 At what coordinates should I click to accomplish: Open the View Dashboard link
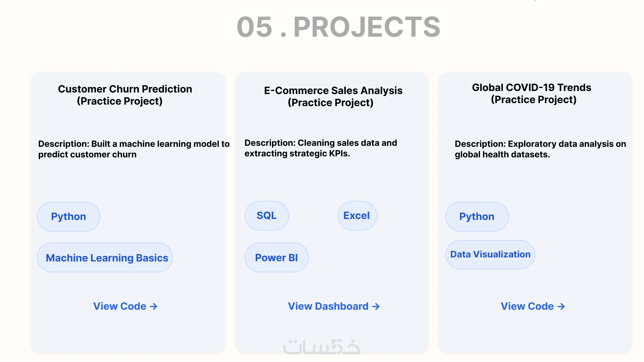pyautogui.click(x=334, y=306)
